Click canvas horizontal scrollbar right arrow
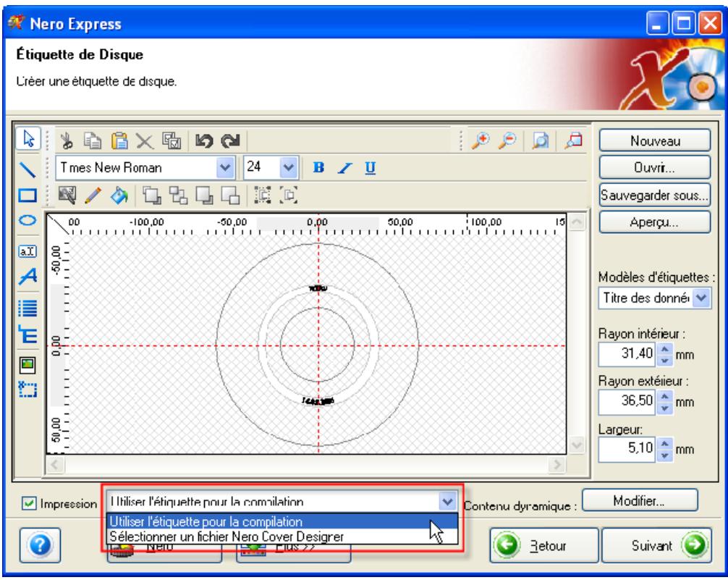 pos(556,464)
